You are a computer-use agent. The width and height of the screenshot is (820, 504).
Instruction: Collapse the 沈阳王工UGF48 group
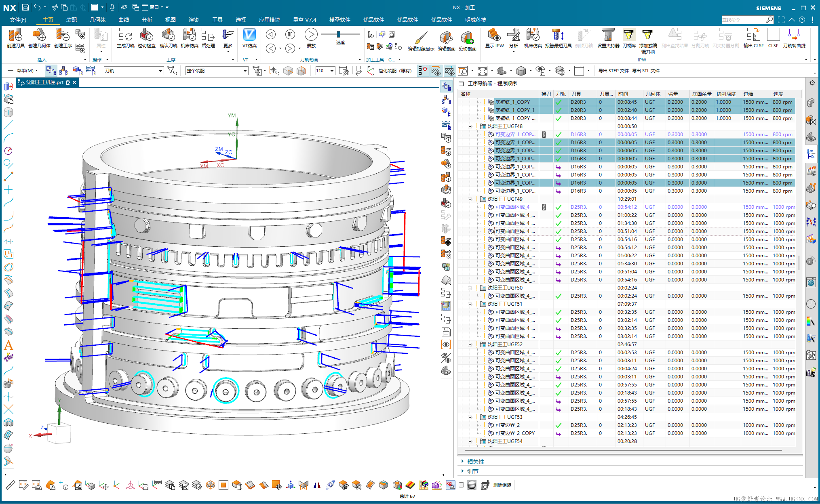click(470, 126)
